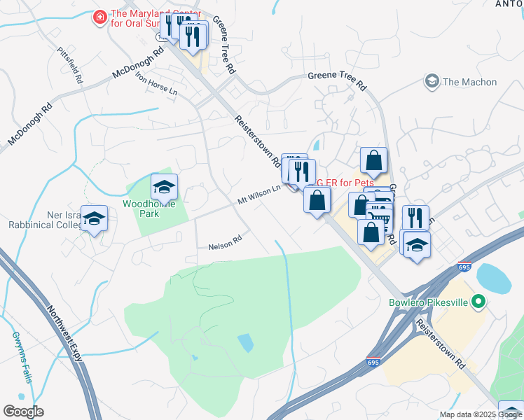
Task: Click the school marker near I-695 interchange
Action: (x=417, y=245)
